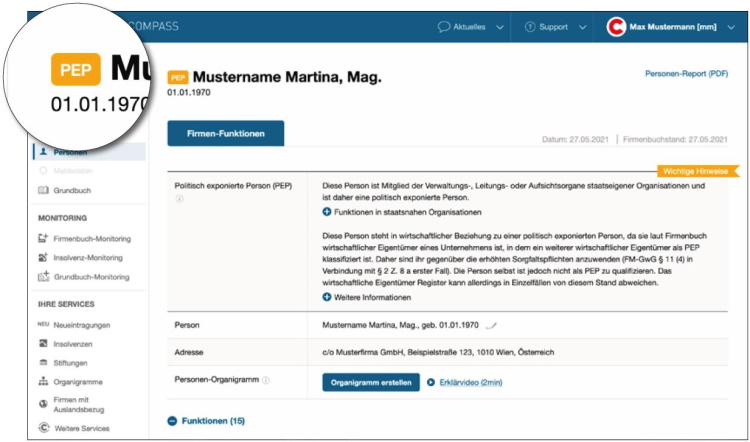Click the Insolvenz-Monitoring icon

(x=43, y=258)
